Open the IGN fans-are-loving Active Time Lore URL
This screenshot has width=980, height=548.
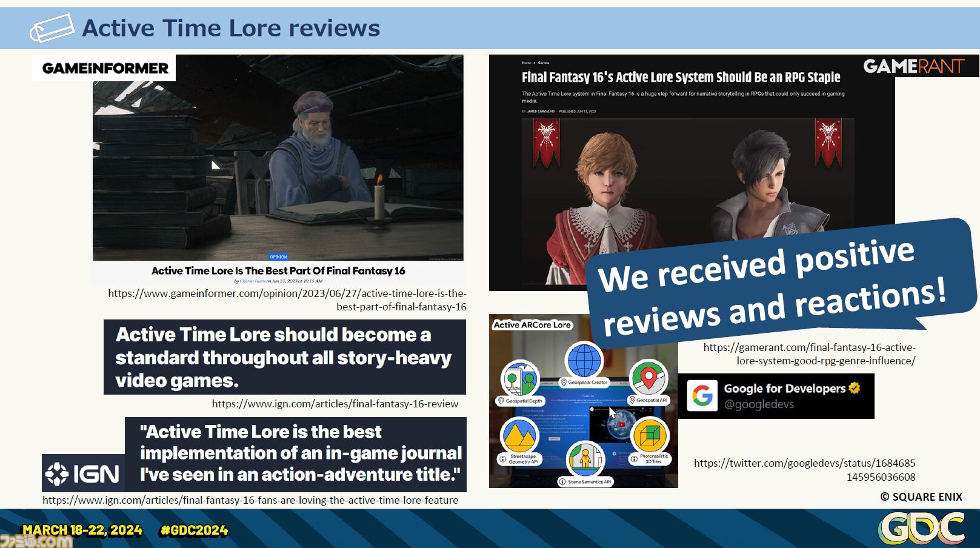[250, 500]
